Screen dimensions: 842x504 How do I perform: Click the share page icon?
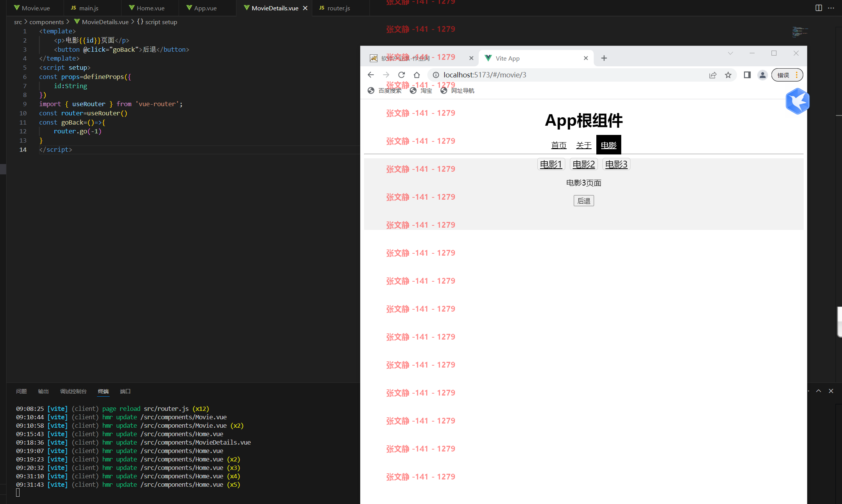coord(713,75)
